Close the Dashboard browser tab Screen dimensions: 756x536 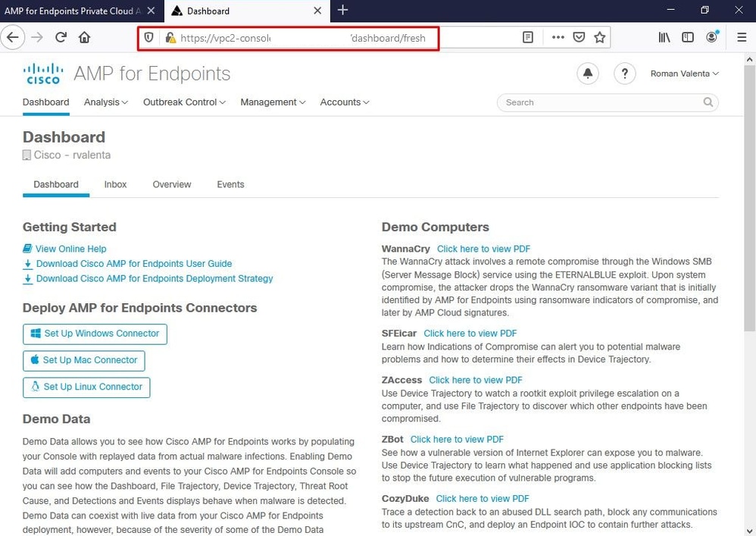317,11
